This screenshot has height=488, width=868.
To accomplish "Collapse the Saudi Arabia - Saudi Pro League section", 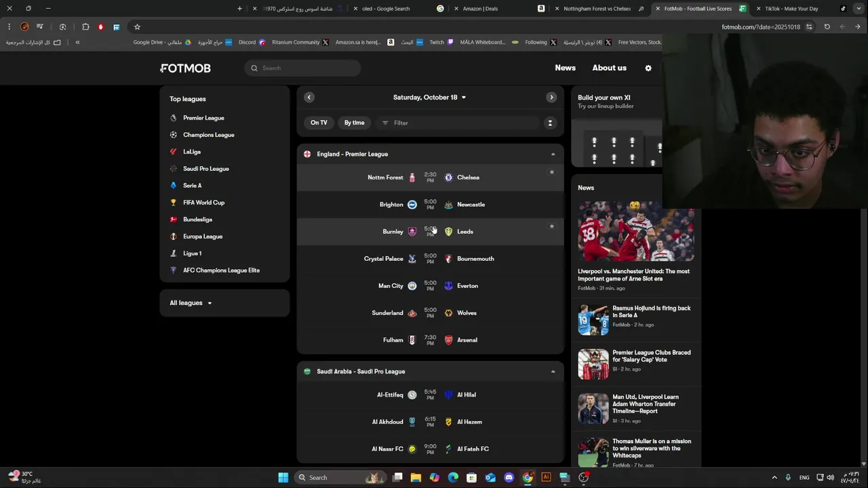I will click(x=553, y=371).
